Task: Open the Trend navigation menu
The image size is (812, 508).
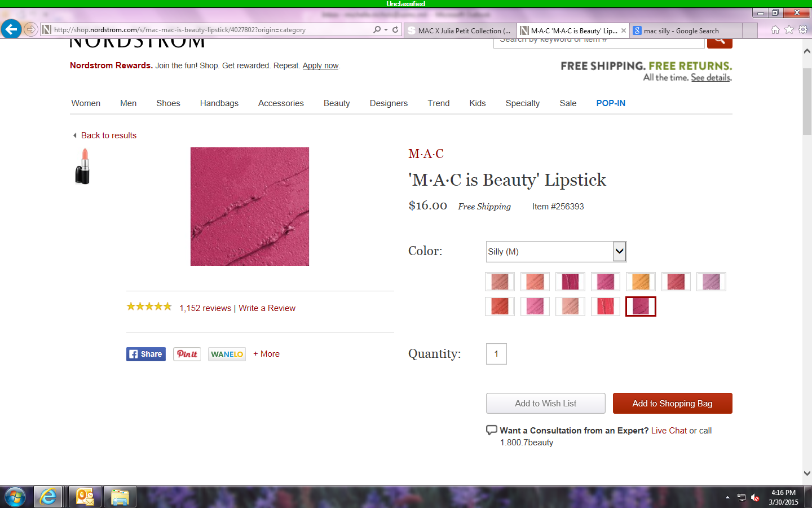Action: pyautogui.click(x=439, y=103)
